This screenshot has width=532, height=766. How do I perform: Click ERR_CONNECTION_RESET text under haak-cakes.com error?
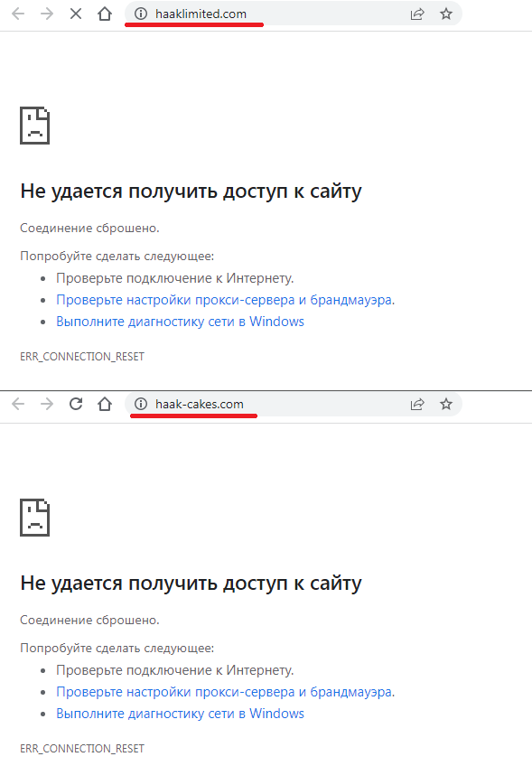pyautogui.click(x=82, y=749)
